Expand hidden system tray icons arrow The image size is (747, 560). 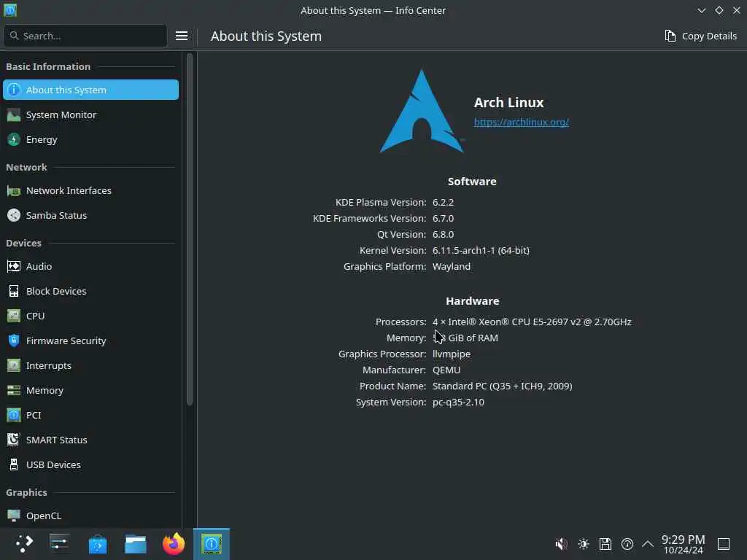point(648,544)
